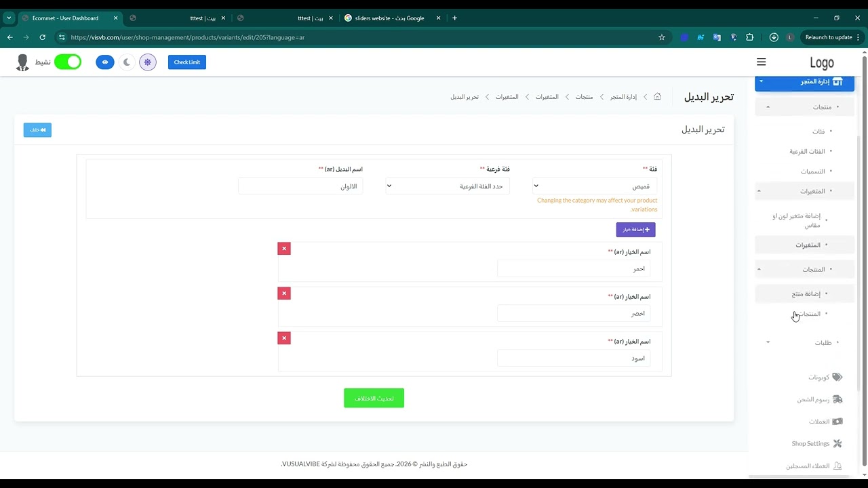Click option name field containing اسود
Image resolution: width=868 pixels, height=488 pixels.
pyautogui.click(x=574, y=358)
